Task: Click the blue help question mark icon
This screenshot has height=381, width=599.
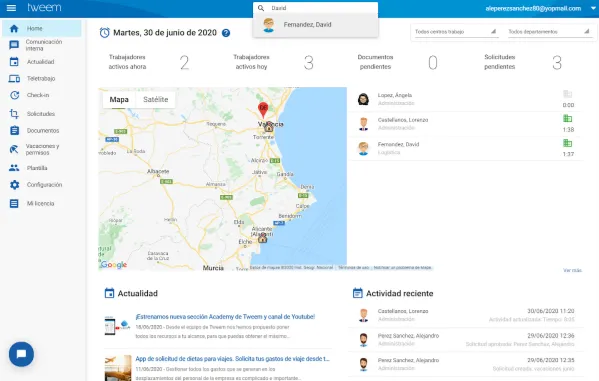Action: 226,33
